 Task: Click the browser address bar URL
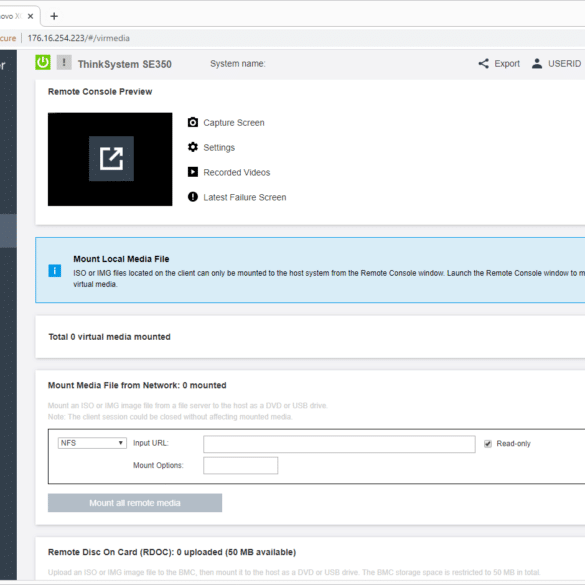point(79,38)
